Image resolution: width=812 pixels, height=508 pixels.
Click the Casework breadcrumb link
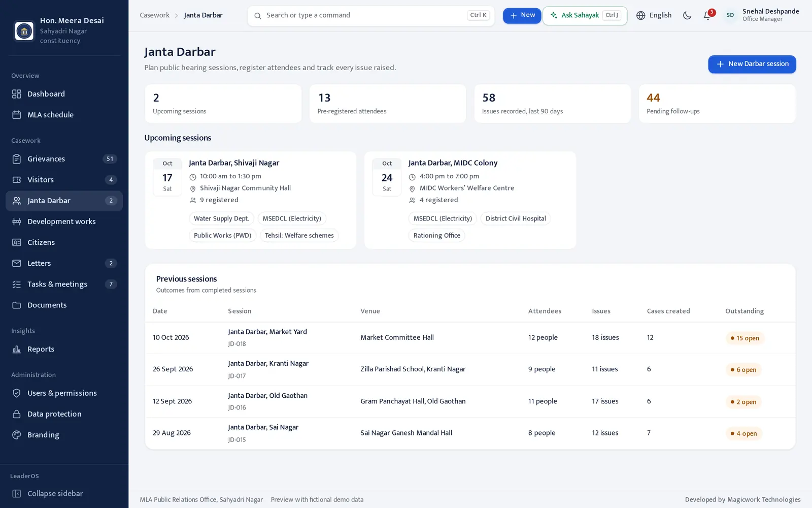tap(155, 15)
